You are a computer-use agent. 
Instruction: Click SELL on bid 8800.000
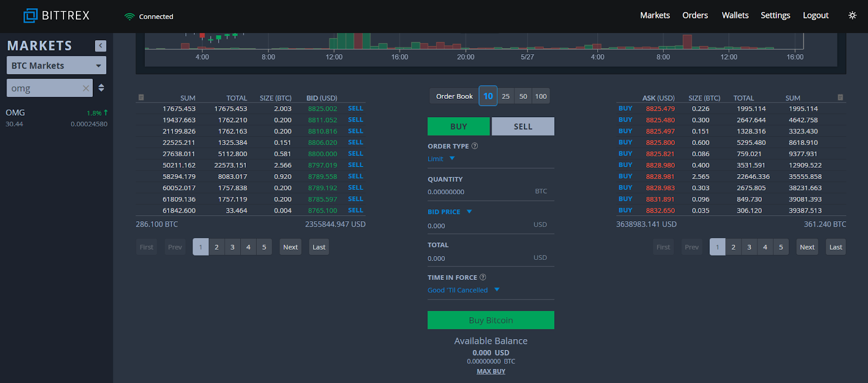[356, 154]
